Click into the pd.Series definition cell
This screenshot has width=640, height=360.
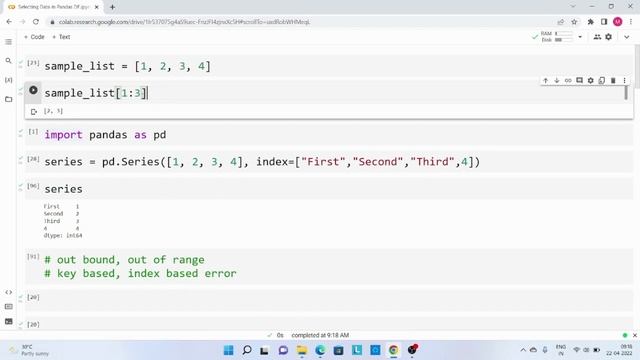[329, 162]
